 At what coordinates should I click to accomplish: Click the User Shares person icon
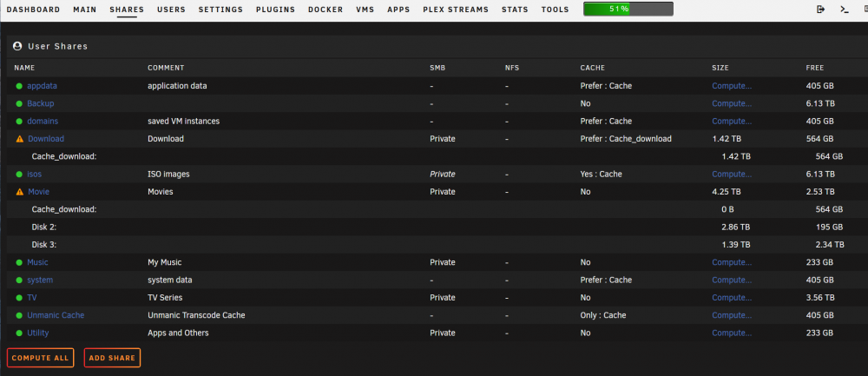tap(17, 47)
